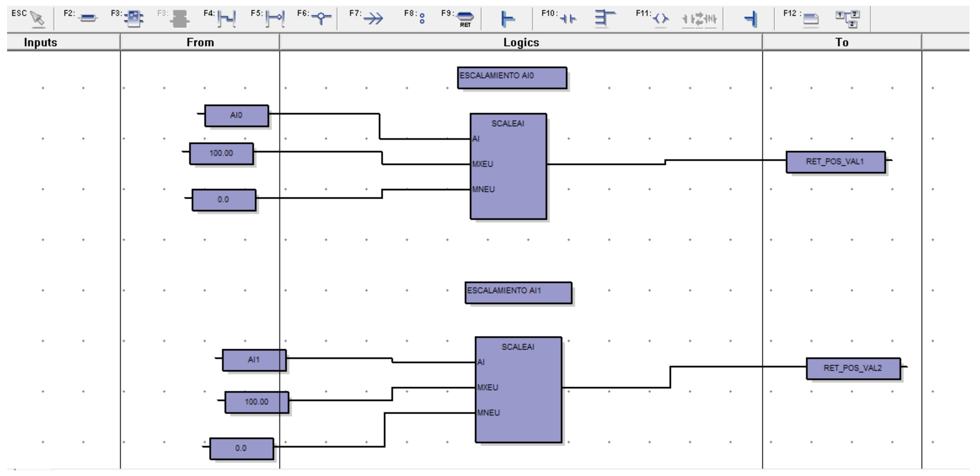
Task: Click the F10 contact tool
Action: click(568, 18)
